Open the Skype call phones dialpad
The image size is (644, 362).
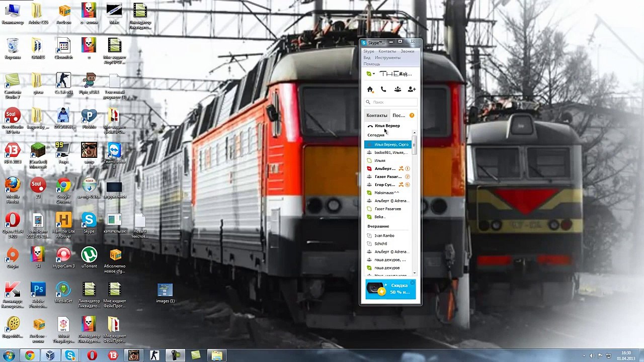(x=383, y=89)
